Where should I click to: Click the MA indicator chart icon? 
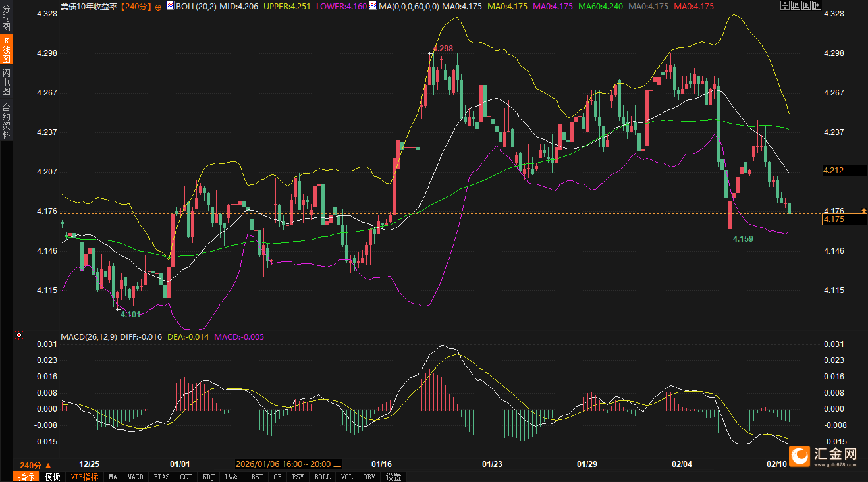[373, 6]
